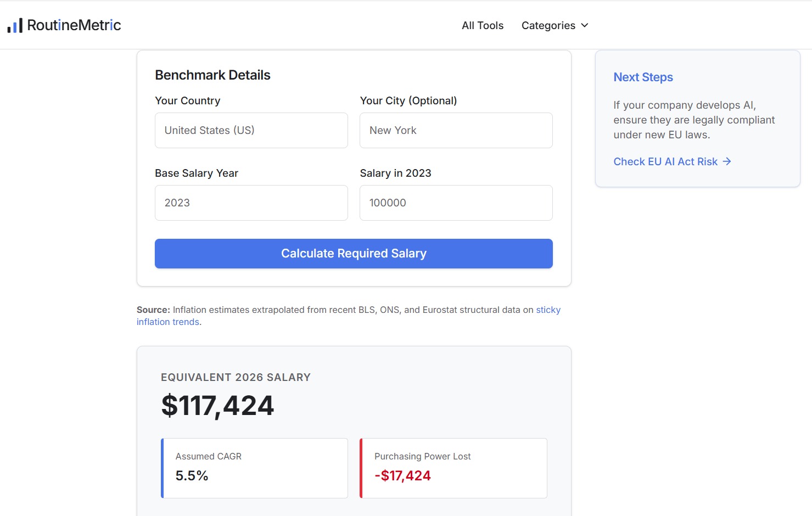
Task: Click the Calculate Required Salary button
Action: 354,254
